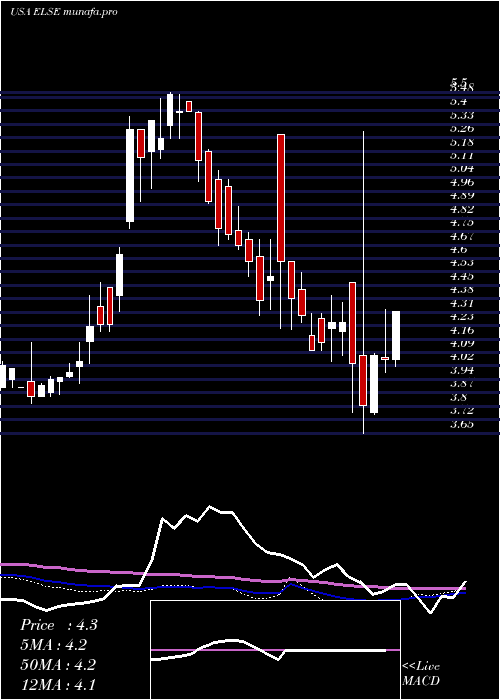Image resolution: width=500 pixels, height=700 pixels.
Task: Click the 4.67 price axis label
Action: [x=462, y=236]
